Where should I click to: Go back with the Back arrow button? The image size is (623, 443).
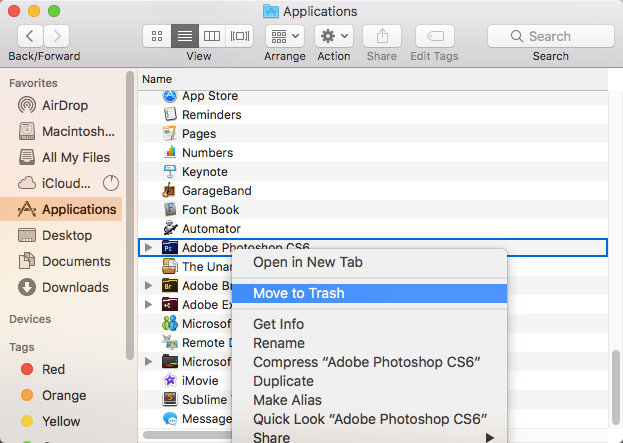pyautogui.click(x=30, y=36)
